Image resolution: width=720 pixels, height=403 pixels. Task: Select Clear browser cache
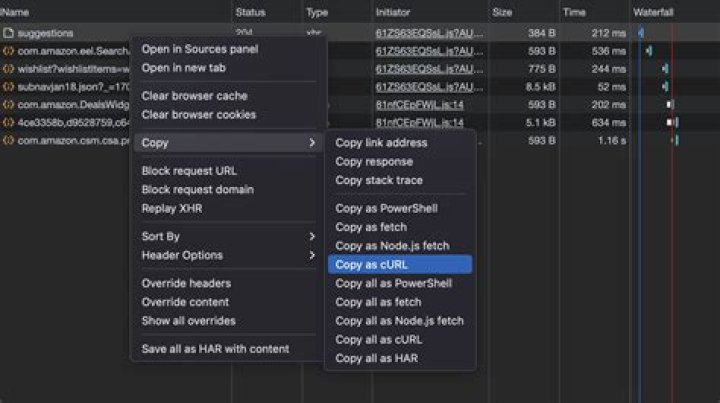click(x=195, y=96)
